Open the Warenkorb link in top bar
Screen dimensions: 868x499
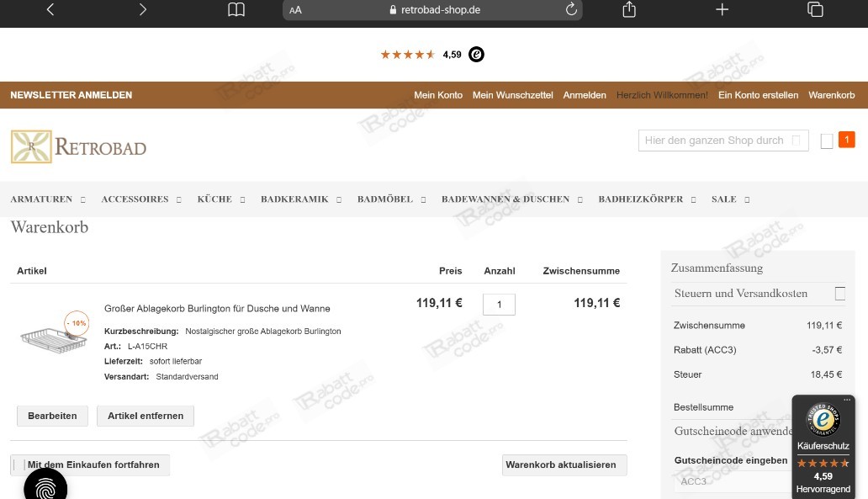point(832,95)
